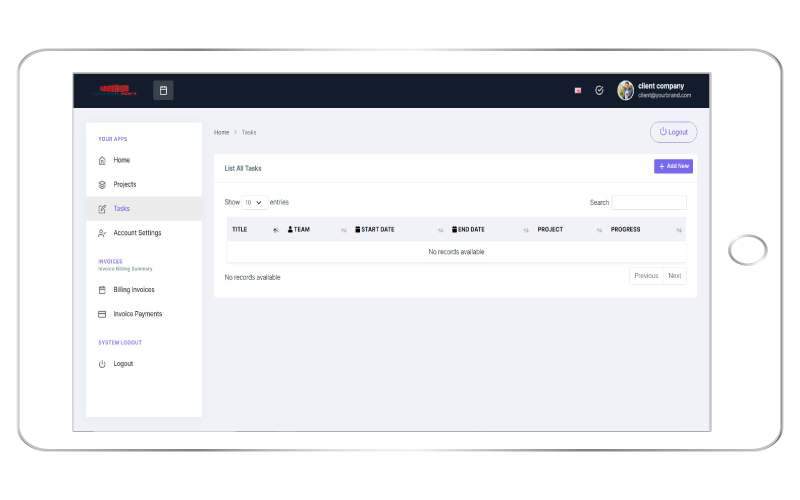Click the calendar icon in the top bar

163,90
